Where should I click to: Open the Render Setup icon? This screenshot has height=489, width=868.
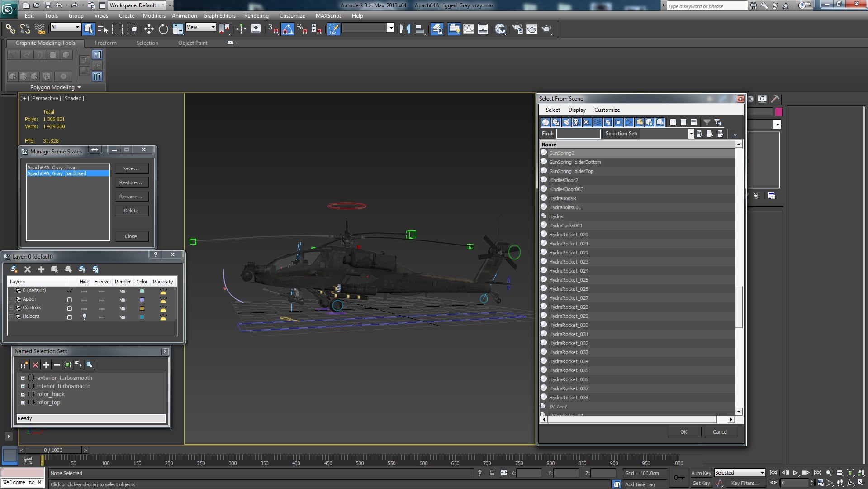pyautogui.click(x=517, y=29)
